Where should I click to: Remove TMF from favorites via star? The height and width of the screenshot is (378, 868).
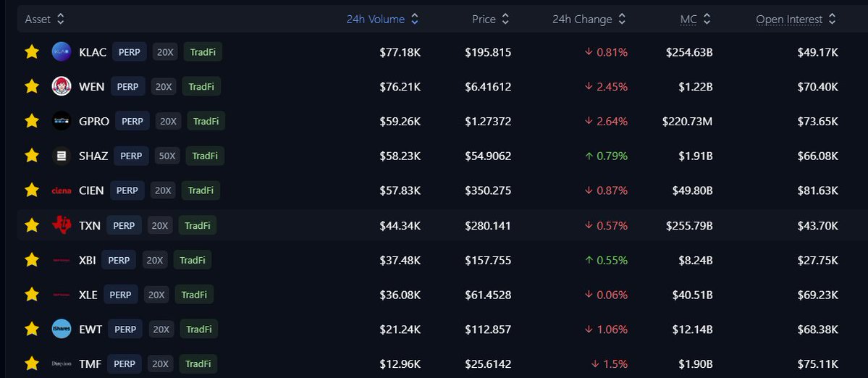pos(32,364)
